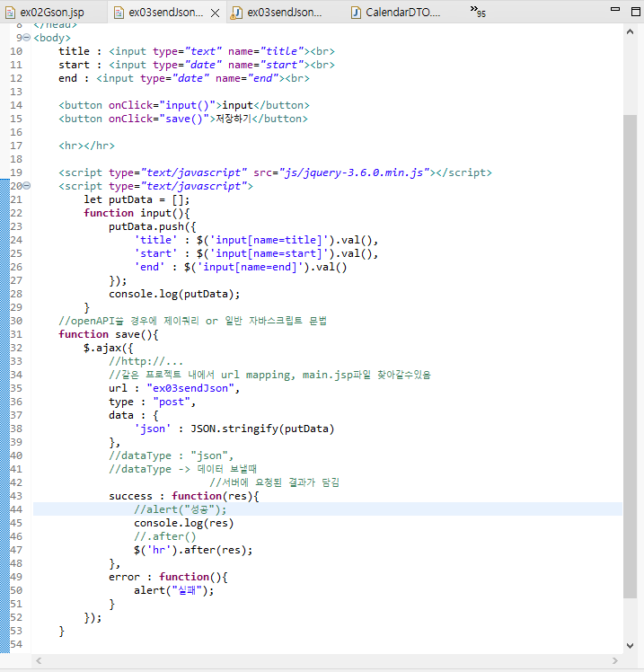
Task: Click '$.ajax({' call text
Action: tap(109, 348)
